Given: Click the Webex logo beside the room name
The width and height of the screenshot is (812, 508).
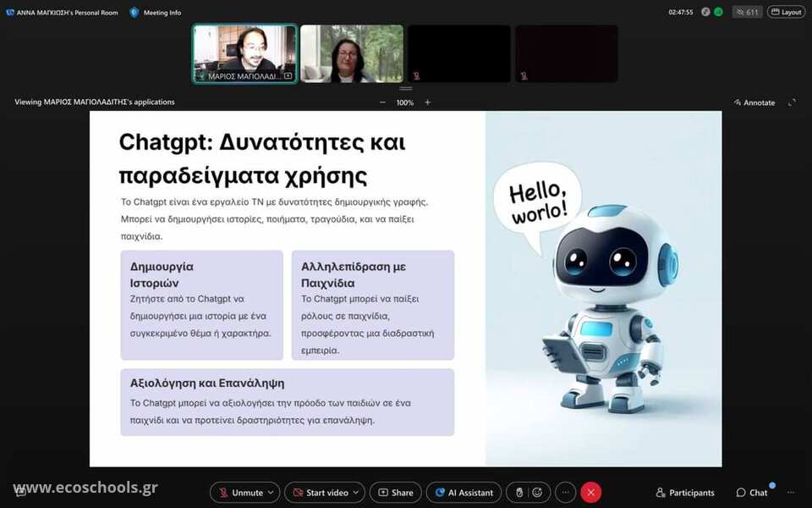Looking at the screenshot, I should (x=10, y=13).
